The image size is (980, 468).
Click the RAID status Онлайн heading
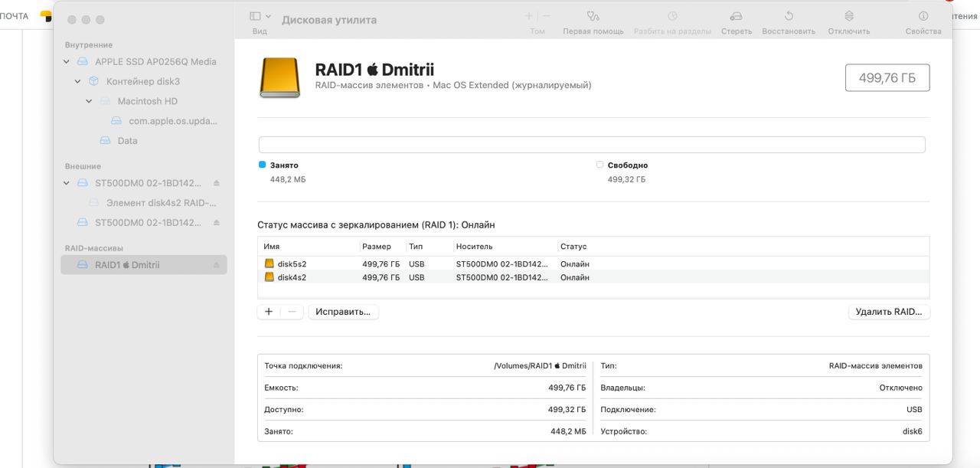tap(376, 225)
